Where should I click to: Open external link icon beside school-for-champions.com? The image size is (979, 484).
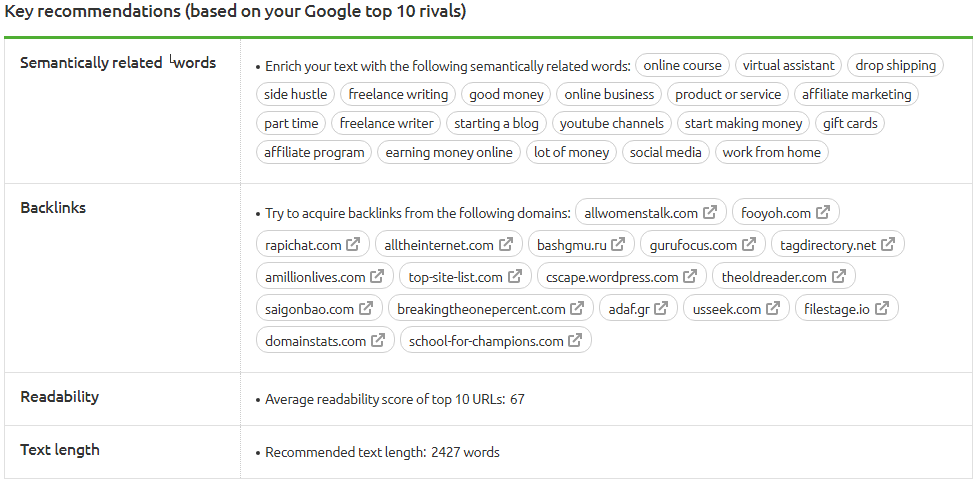click(x=575, y=341)
